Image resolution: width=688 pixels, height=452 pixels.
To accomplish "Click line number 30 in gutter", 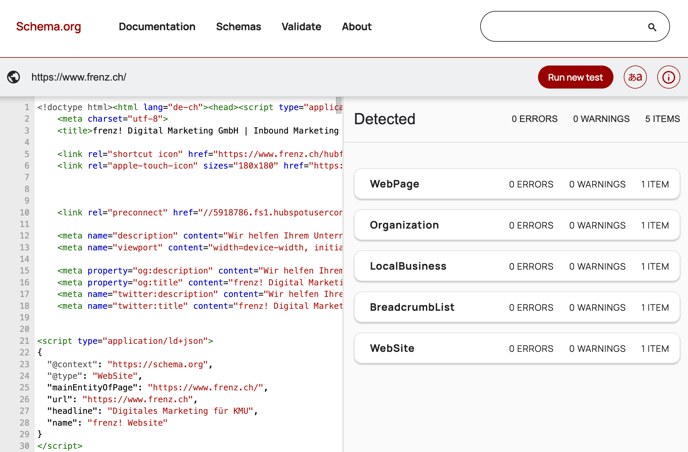I will tap(25, 446).
